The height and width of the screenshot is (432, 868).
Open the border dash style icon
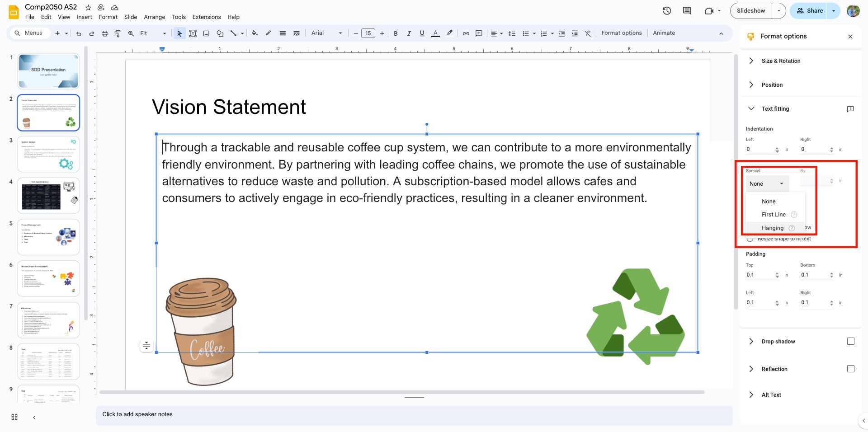coord(297,33)
